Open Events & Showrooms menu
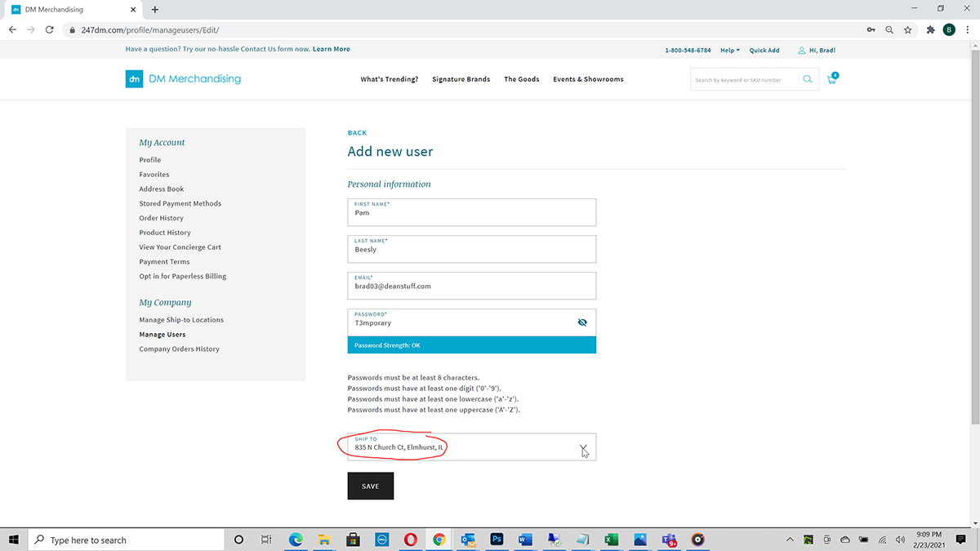This screenshot has width=980, height=551. tap(588, 79)
